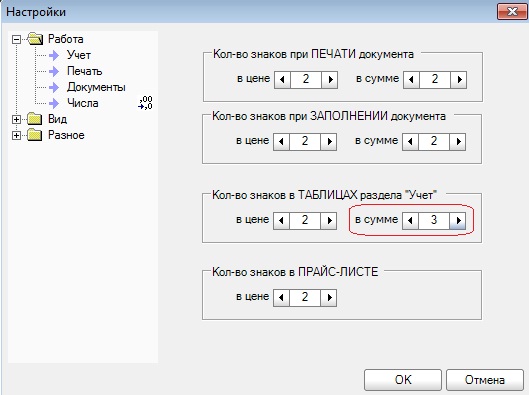The width and height of the screenshot is (529, 395).
Task: Cancel with the Отмена button
Action: click(485, 380)
